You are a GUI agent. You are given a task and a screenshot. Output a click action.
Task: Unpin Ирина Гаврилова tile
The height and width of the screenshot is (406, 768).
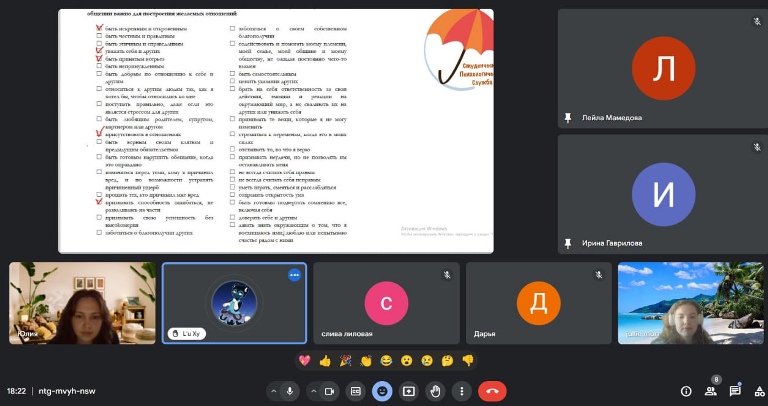568,243
